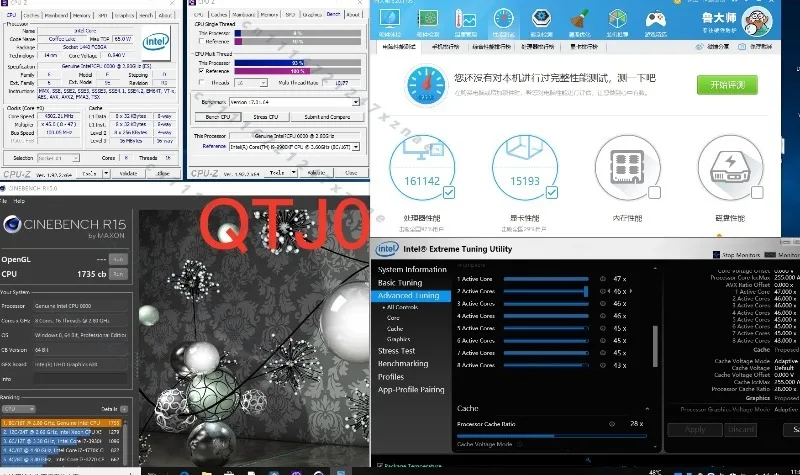Open System Information in XTU sidebar
800x475 pixels.
[x=412, y=269]
